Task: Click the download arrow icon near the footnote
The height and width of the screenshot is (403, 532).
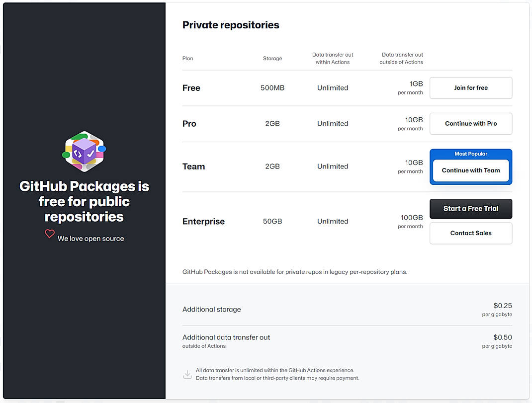Action: (x=187, y=374)
